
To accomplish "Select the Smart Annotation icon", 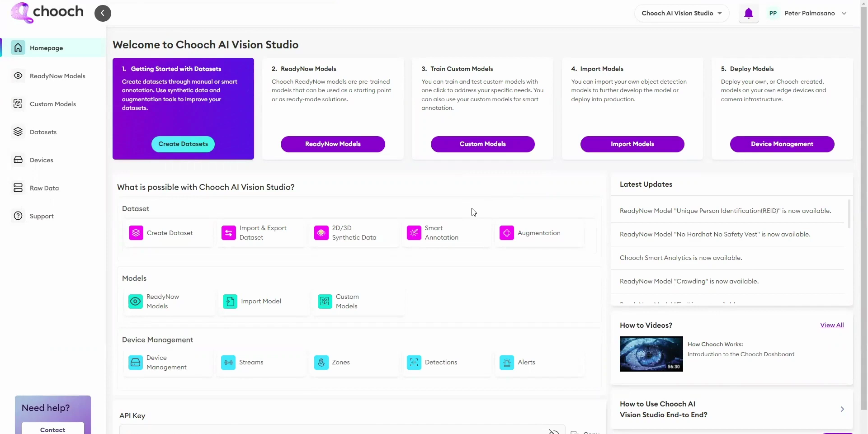I will pyautogui.click(x=414, y=233).
